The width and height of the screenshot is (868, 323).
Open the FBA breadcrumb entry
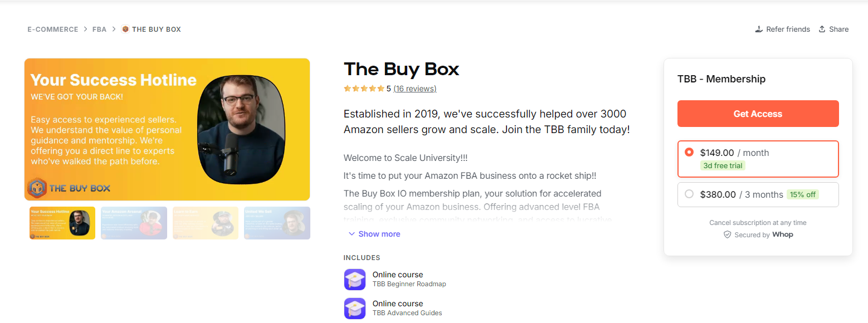coord(99,29)
